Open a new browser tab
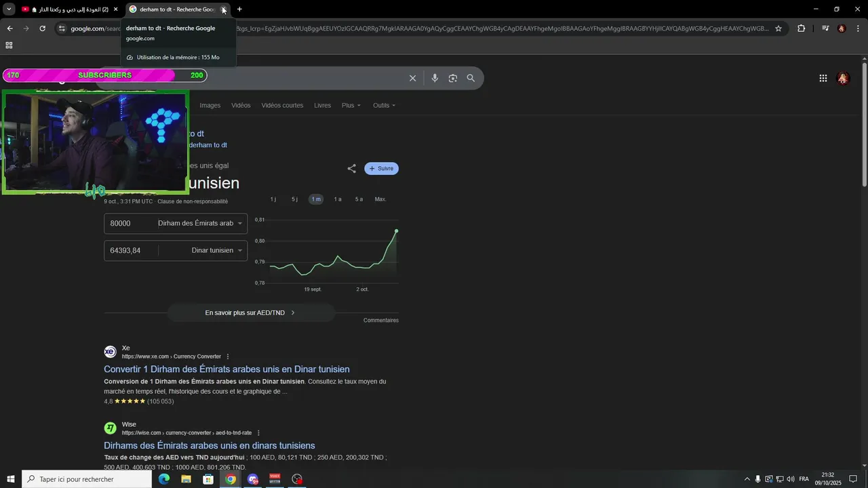The height and width of the screenshot is (488, 868). pyautogui.click(x=239, y=9)
